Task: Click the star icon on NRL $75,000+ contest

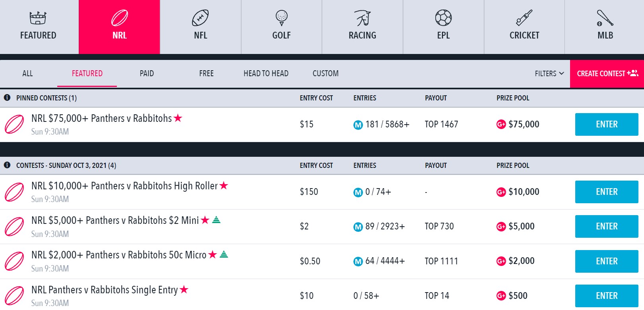Action: tap(178, 118)
